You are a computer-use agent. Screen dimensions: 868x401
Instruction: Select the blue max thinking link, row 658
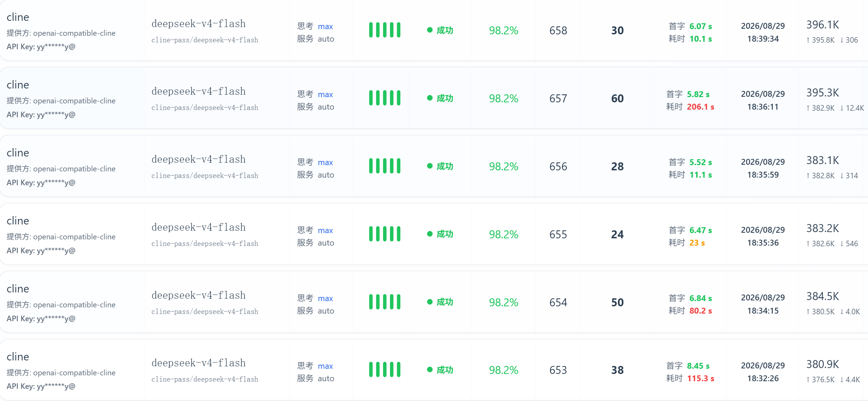point(325,26)
